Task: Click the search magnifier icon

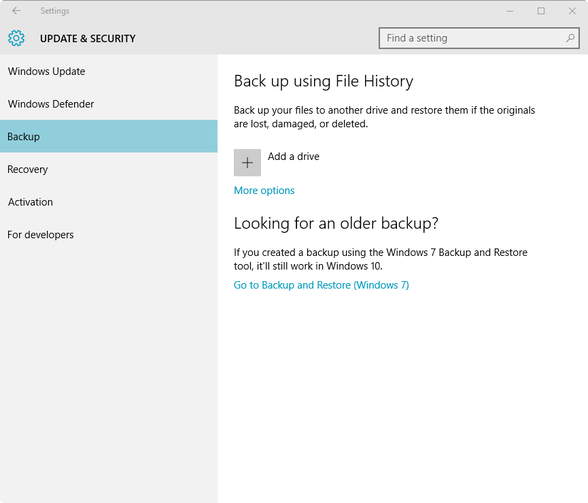Action: pyautogui.click(x=570, y=38)
